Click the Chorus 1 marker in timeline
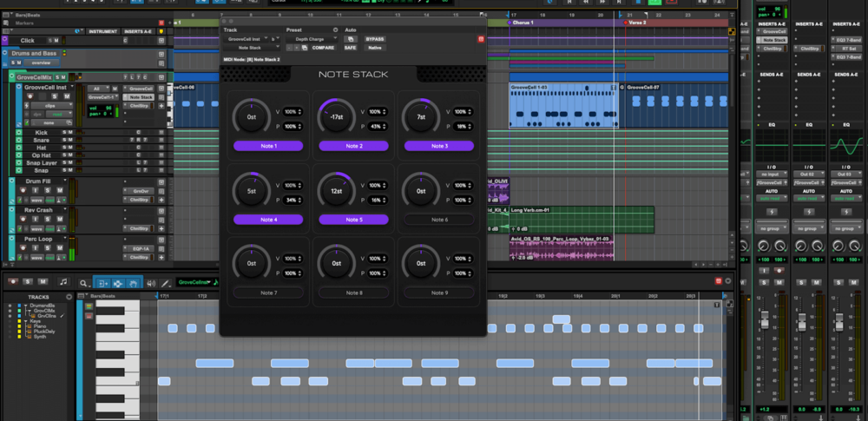 point(522,23)
